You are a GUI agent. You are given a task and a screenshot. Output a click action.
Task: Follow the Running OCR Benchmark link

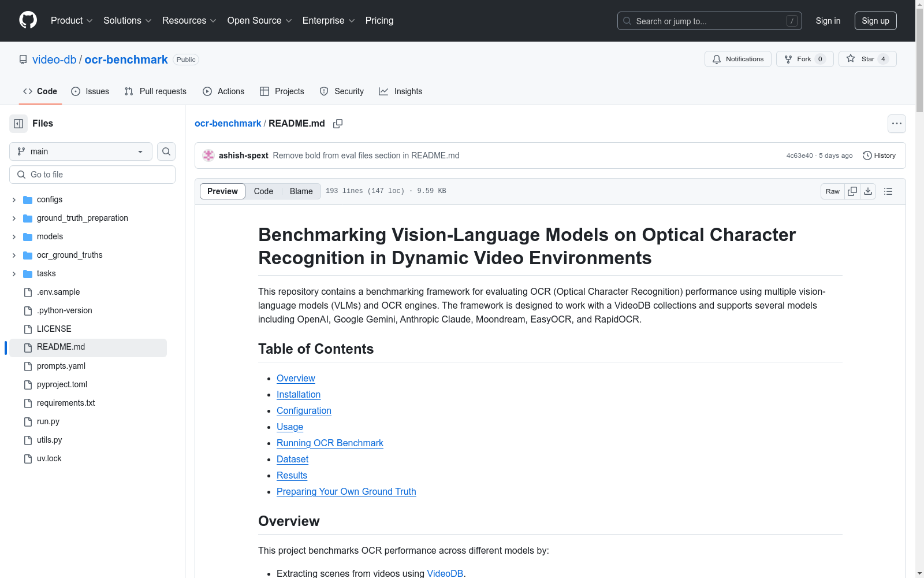tap(330, 443)
